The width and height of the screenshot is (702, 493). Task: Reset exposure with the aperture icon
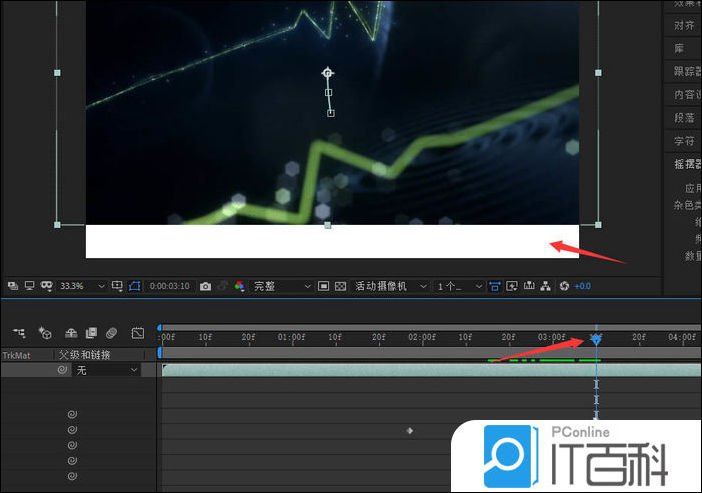coord(564,286)
